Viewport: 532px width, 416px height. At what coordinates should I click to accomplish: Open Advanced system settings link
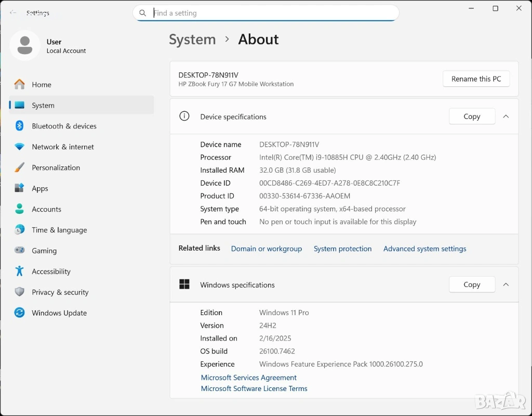click(424, 249)
